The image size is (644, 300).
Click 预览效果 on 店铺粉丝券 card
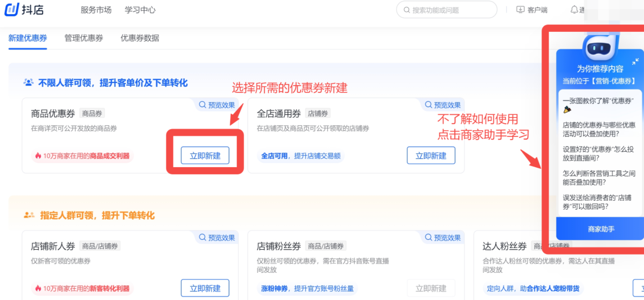click(x=443, y=237)
